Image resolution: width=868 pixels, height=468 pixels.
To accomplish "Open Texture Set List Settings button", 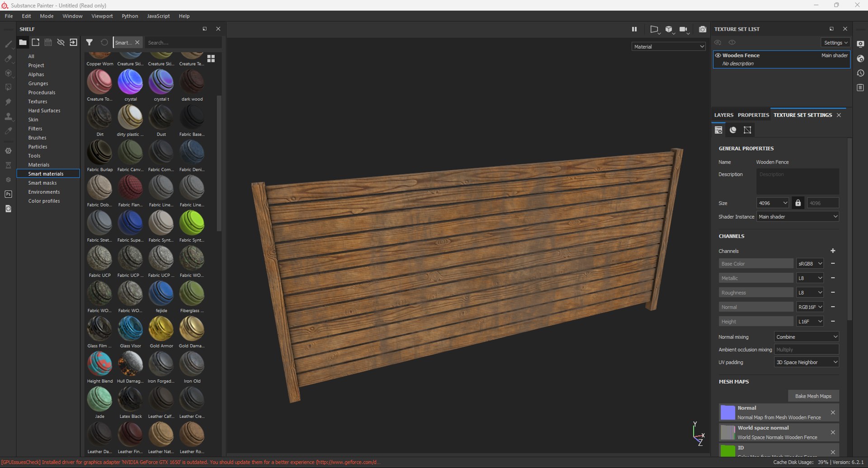I will pos(835,42).
